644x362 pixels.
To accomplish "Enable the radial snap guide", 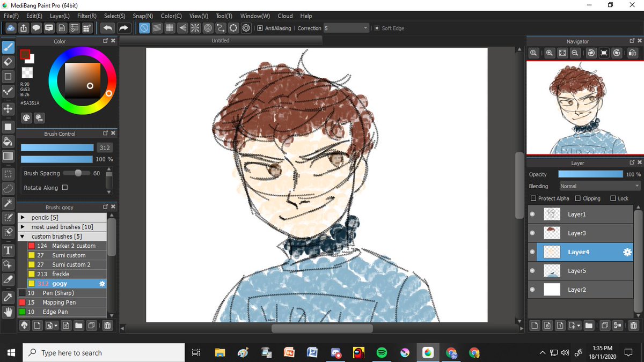I will (195, 28).
